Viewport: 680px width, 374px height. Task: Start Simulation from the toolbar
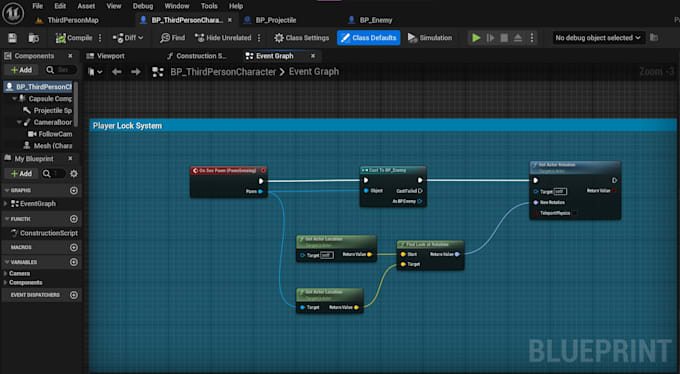point(430,38)
